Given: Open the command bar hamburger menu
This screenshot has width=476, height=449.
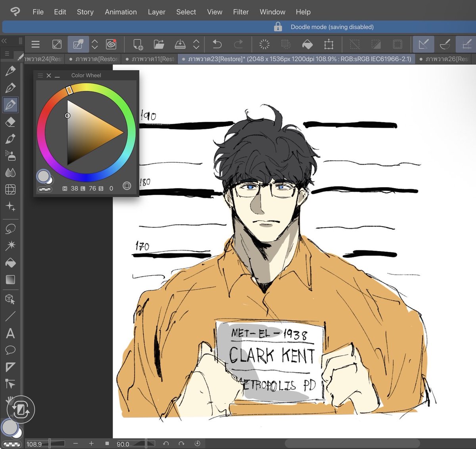Looking at the screenshot, I should click(x=35, y=44).
